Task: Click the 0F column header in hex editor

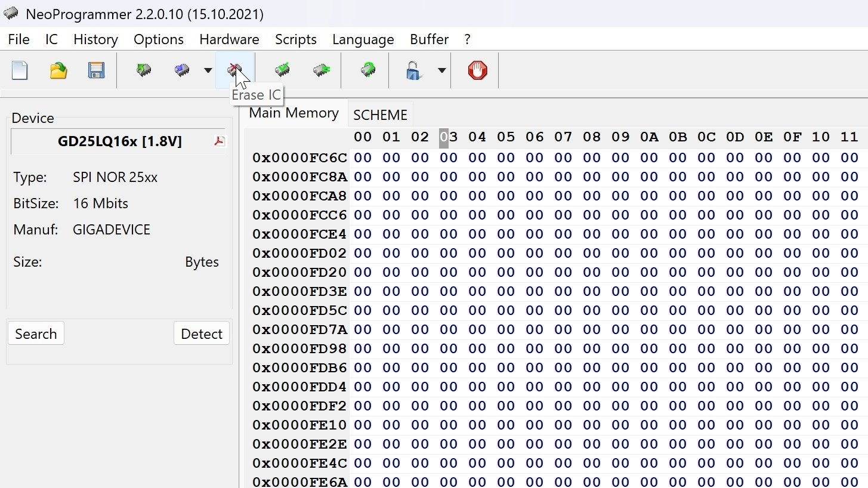Action: (x=792, y=137)
